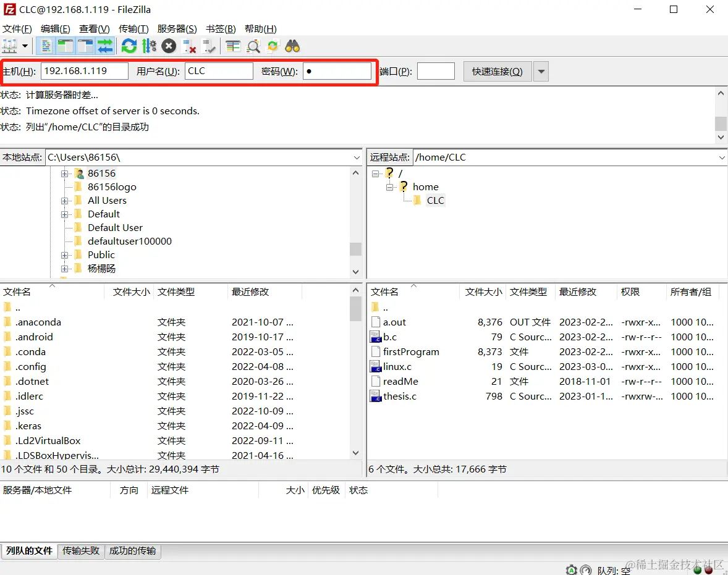Screen dimensions: 728x575
Task: Open the quickconnect history dropdown arrow
Action: pos(541,72)
